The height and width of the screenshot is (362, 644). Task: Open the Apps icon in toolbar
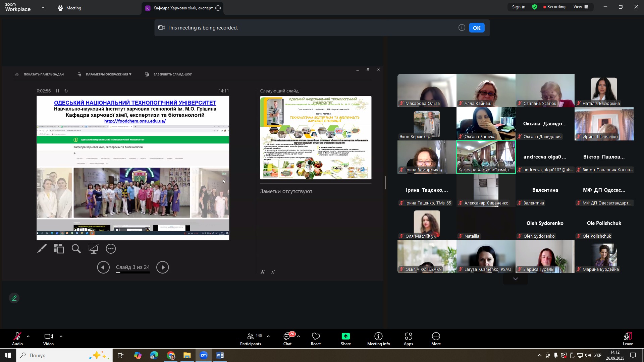pos(408,337)
